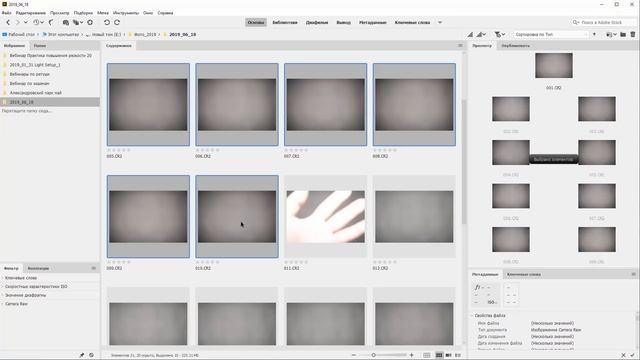The width and height of the screenshot is (640, 360).
Task: Click the trash delete icon
Action: (x=633, y=35)
